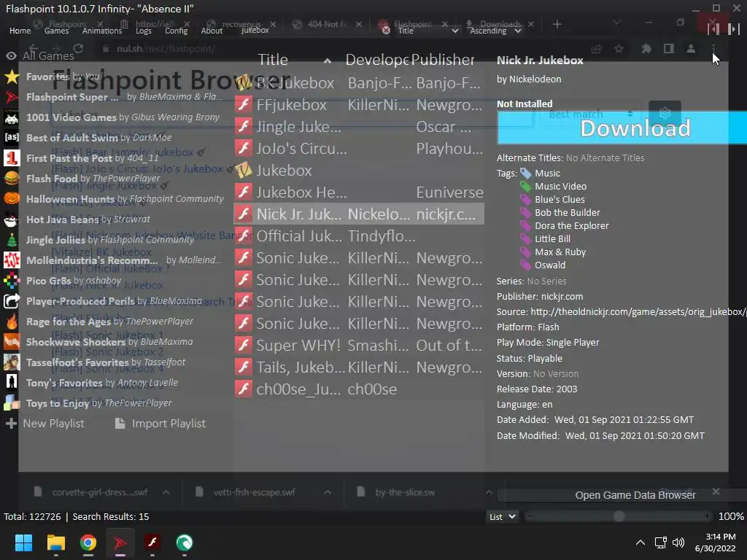Select the Nick Jr. Jukebox row
The image size is (747, 560).
(x=359, y=214)
